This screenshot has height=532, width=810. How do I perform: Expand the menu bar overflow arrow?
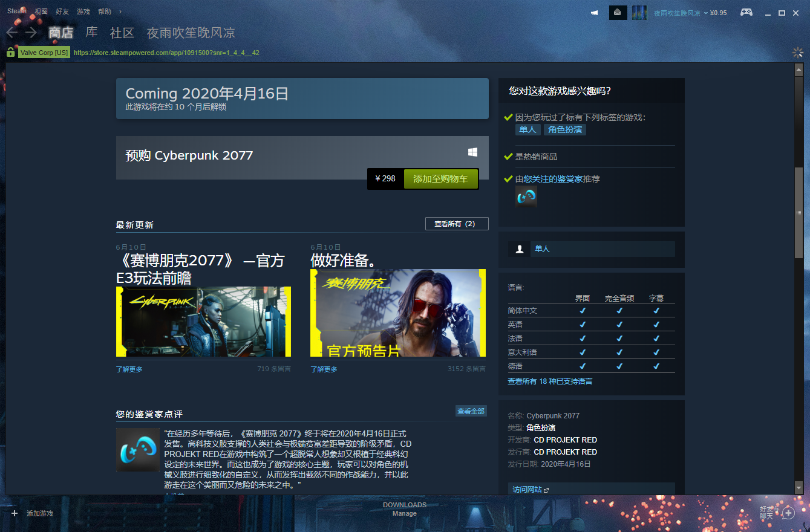120,11
